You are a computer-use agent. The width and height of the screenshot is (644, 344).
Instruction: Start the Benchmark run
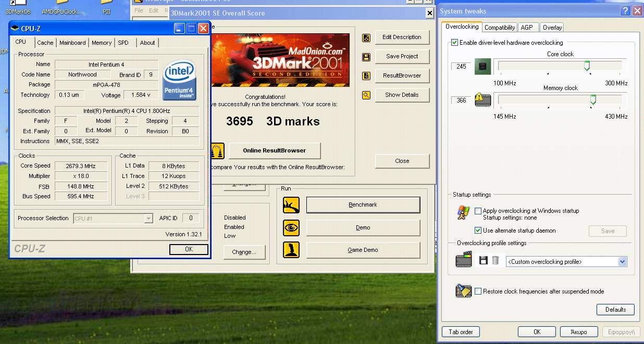click(363, 205)
